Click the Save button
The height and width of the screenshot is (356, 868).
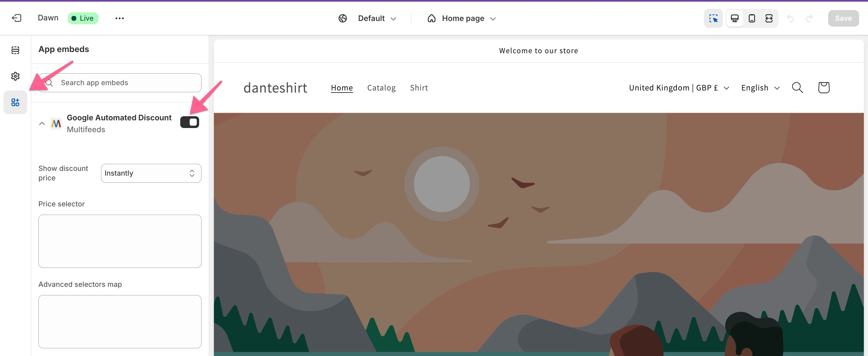[x=843, y=18]
